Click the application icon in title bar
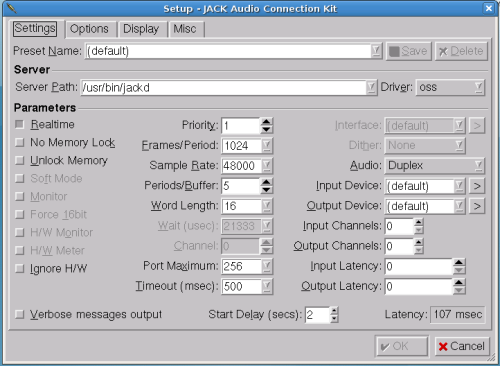The height and width of the screenshot is (366, 500). click(11, 8)
